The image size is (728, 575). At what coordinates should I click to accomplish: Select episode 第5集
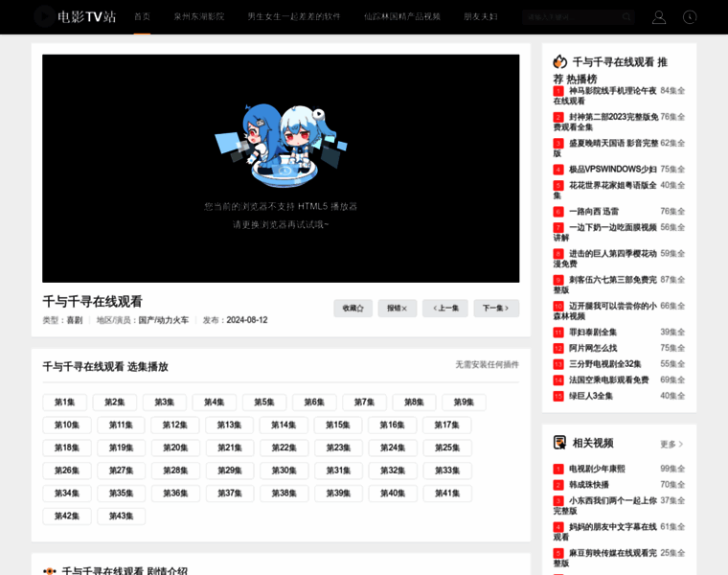264,402
